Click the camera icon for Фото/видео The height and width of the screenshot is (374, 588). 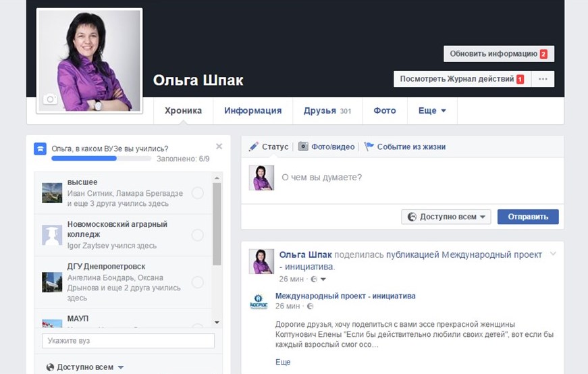coord(303,146)
